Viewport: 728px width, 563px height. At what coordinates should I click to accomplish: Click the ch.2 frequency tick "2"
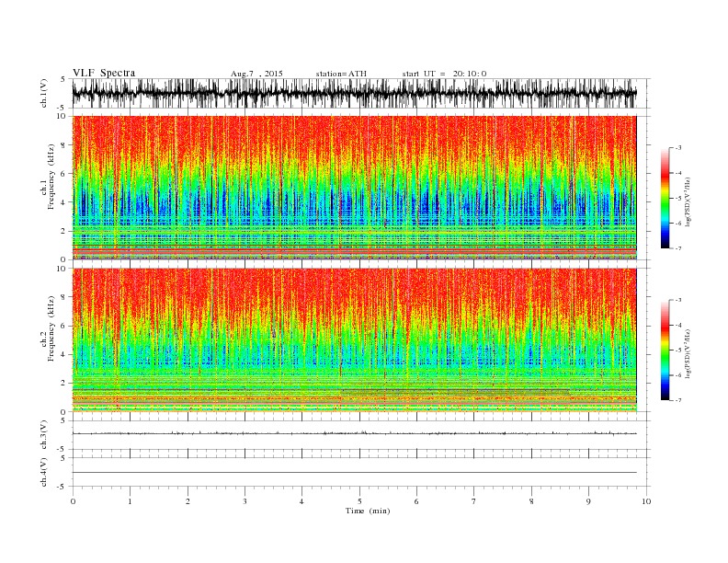point(64,384)
